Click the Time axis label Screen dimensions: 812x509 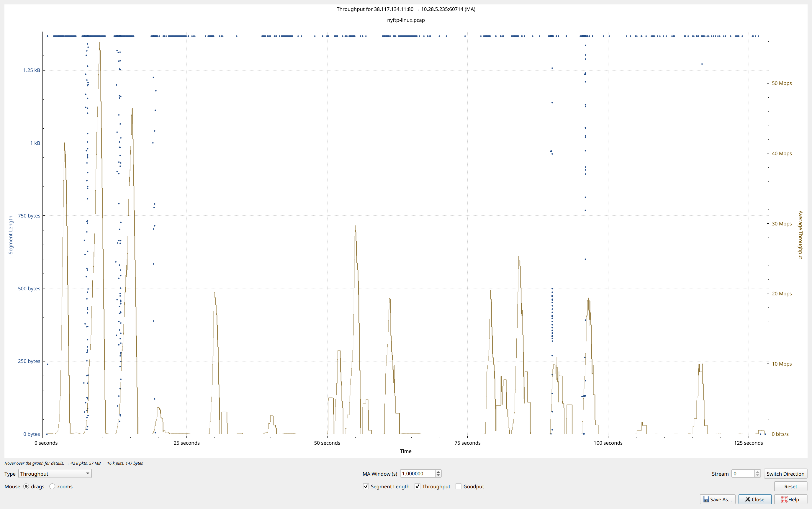click(406, 451)
